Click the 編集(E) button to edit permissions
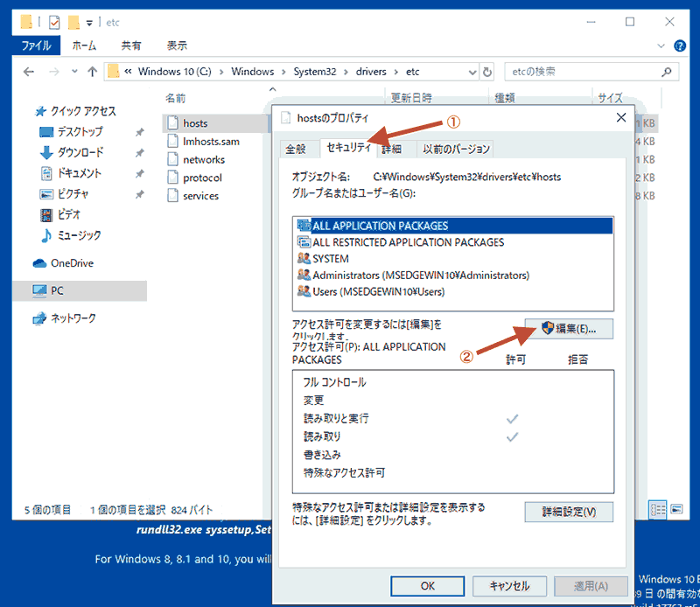The image size is (700, 607). (x=569, y=328)
